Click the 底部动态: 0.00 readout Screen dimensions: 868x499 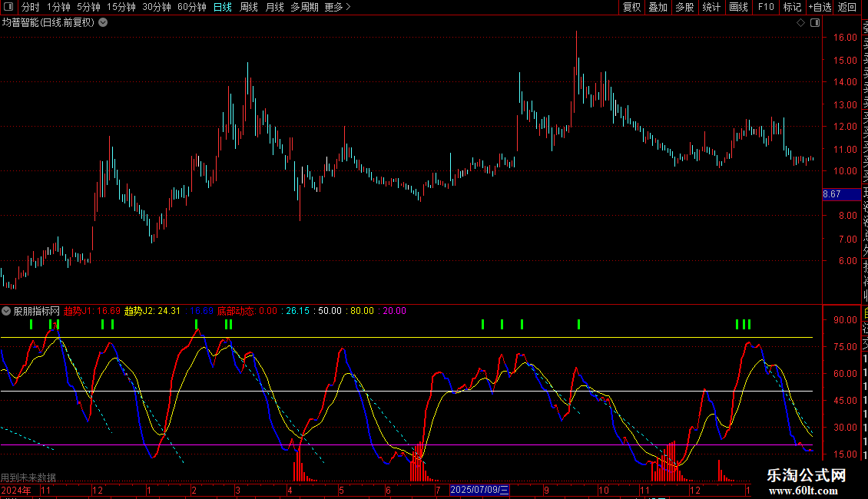coord(247,311)
